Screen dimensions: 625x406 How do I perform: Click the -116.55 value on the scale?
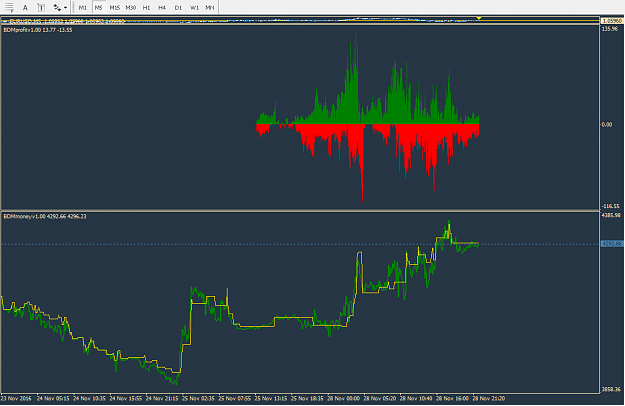(611, 206)
